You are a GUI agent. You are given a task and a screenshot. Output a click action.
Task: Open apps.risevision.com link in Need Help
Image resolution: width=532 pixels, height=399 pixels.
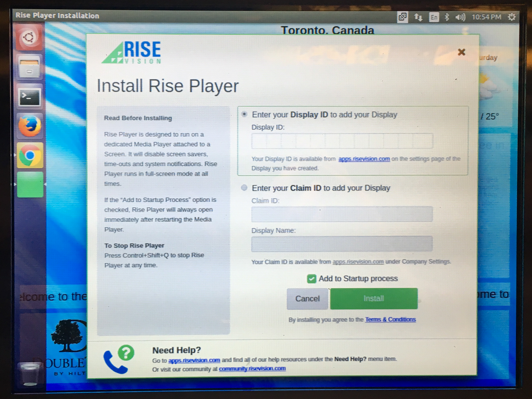click(x=194, y=360)
